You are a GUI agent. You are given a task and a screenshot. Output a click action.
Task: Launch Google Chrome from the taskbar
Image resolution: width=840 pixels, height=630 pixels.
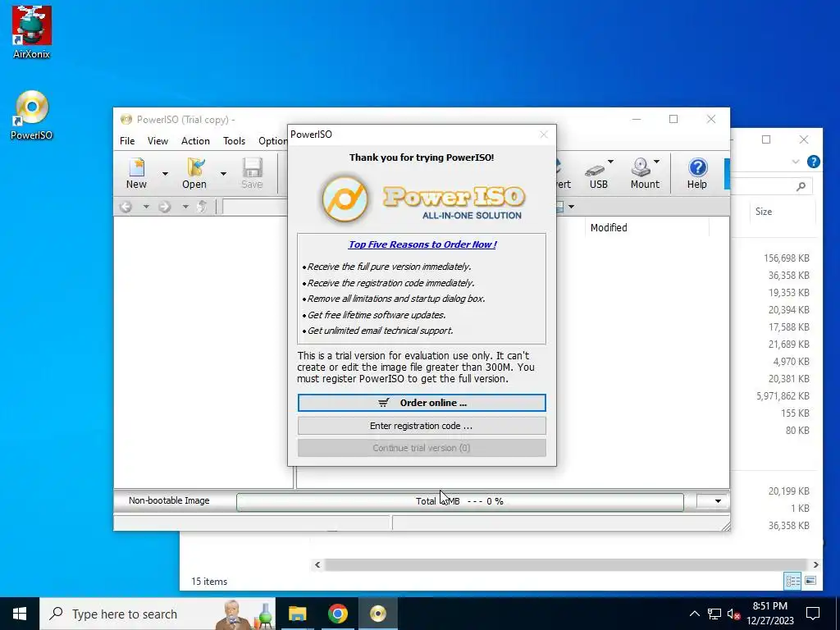click(x=337, y=614)
